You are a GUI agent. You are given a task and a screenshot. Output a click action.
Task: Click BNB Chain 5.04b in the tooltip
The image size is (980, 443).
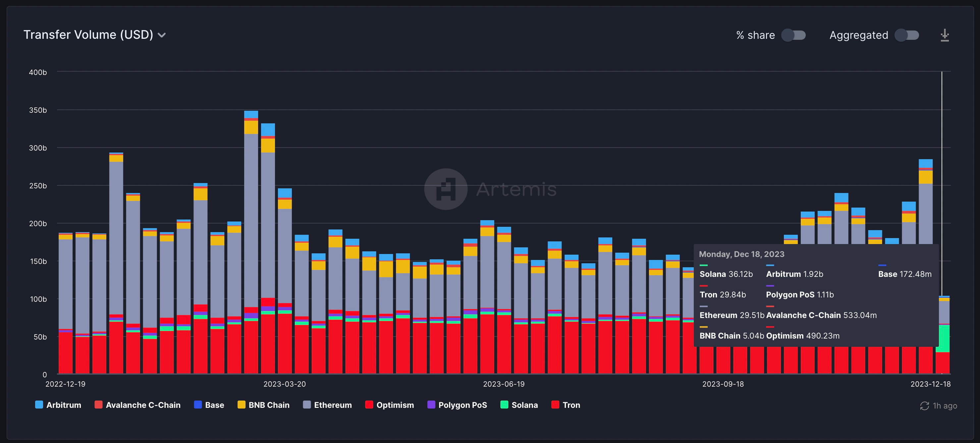click(x=732, y=336)
